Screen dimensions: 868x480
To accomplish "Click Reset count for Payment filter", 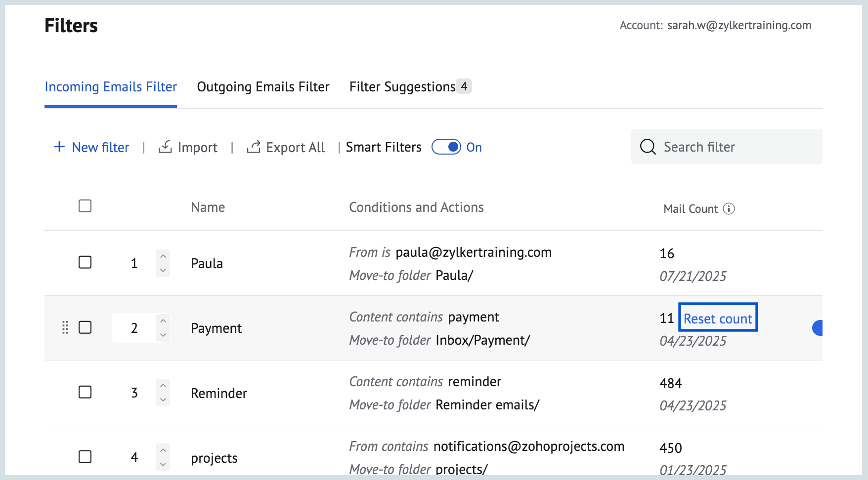I will [718, 319].
